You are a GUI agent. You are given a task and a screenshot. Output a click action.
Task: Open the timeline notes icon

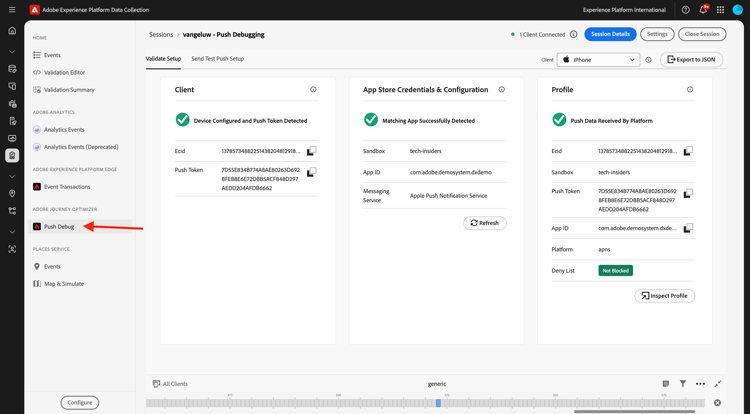click(x=666, y=383)
